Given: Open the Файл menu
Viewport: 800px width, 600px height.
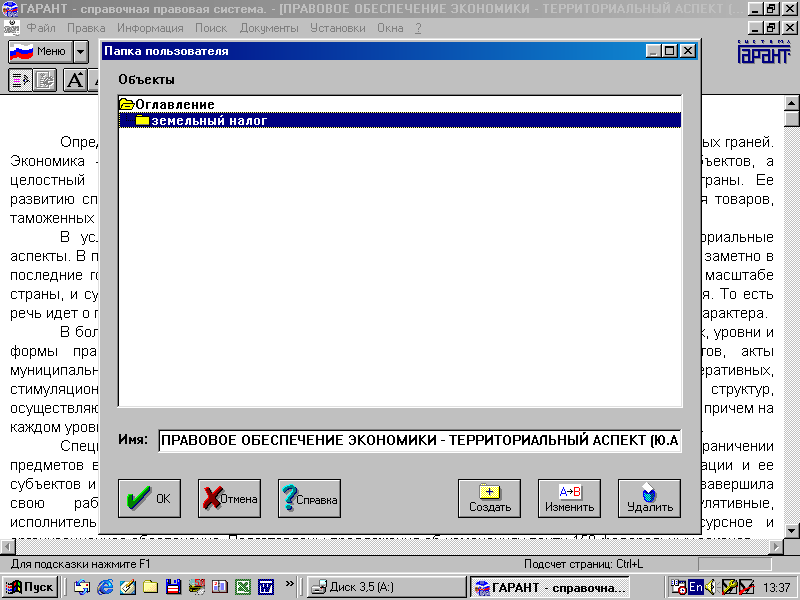Looking at the screenshot, I should click(41, 28).
